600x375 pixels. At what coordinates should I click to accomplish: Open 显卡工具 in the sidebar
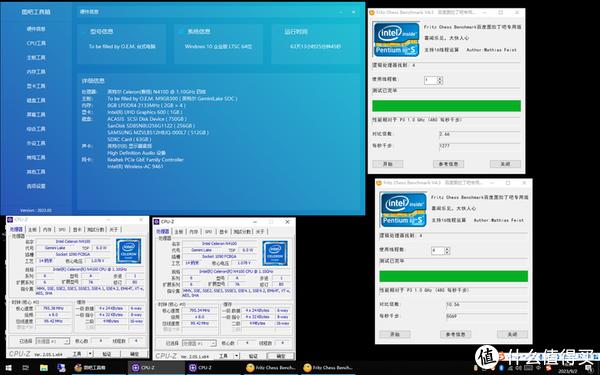coord(36,86)
